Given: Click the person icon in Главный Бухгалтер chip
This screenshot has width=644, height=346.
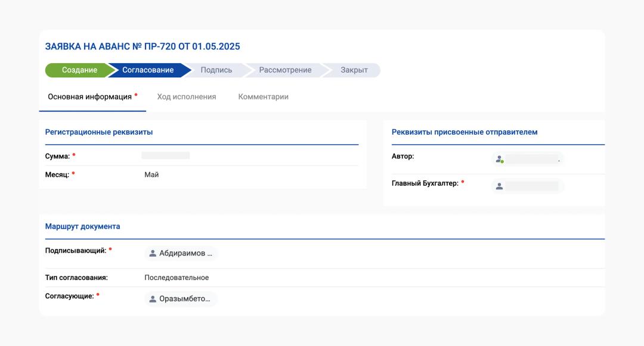Looking at the screenshot, I should pos(500,186).
